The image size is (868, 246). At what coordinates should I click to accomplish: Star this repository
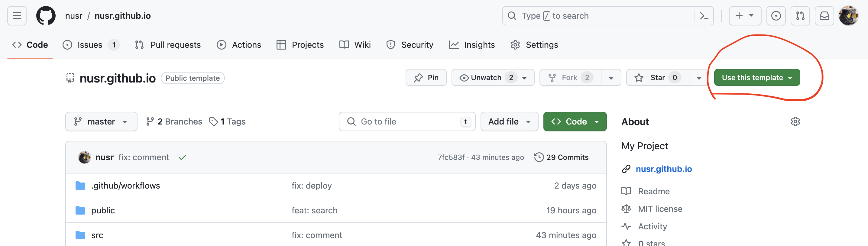coord(657,77)
